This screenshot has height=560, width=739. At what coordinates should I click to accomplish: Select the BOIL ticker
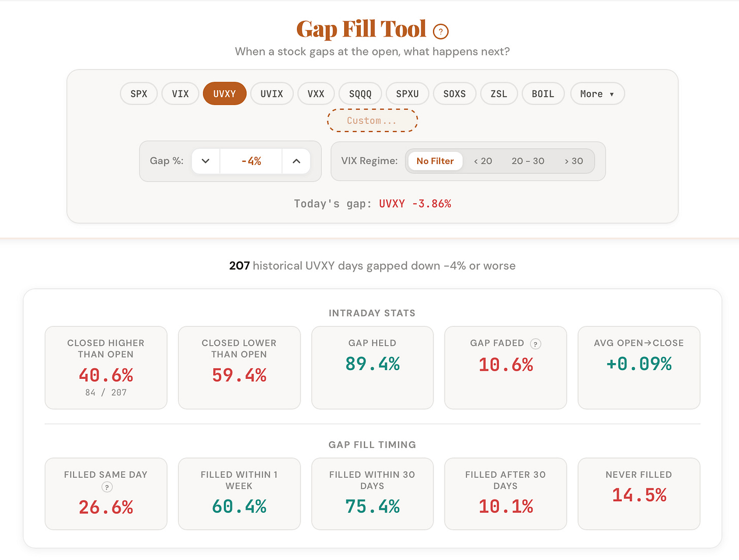pos(543,93)
